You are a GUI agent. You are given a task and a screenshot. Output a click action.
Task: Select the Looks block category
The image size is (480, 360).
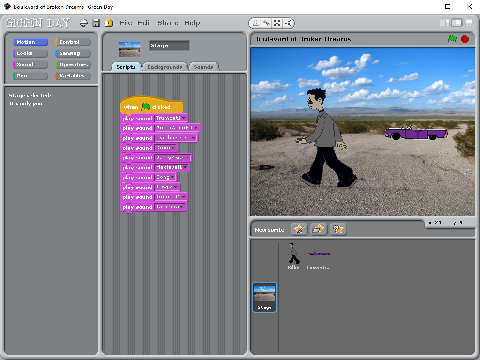pyautogui.click(x=30, y=53)
